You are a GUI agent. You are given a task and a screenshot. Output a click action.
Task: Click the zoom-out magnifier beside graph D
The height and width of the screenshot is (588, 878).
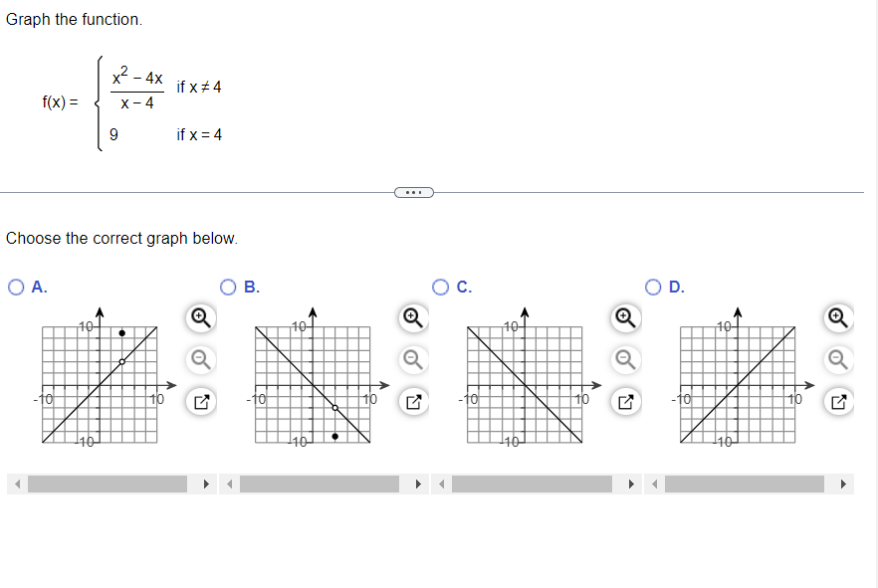click(837, 358)
